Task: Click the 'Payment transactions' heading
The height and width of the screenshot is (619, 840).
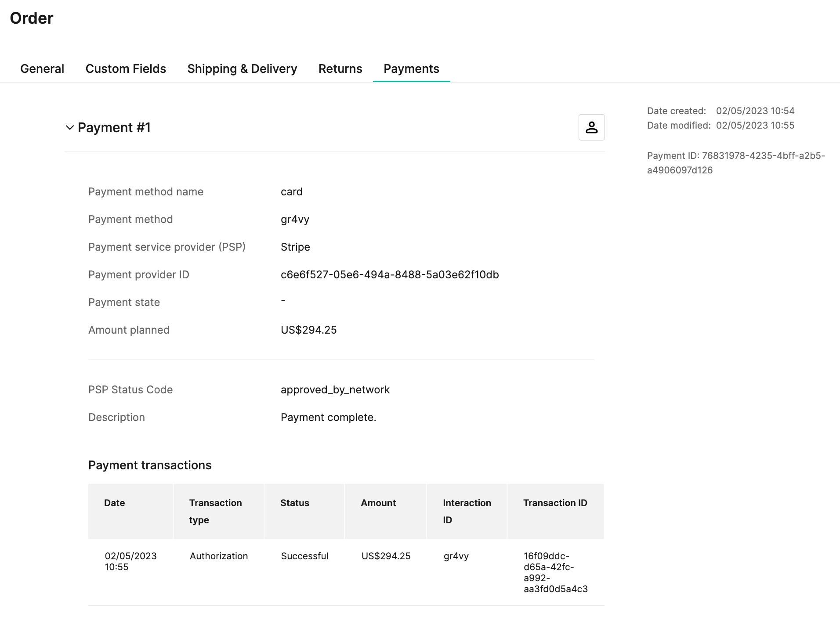Action: (x=150, y=465)
